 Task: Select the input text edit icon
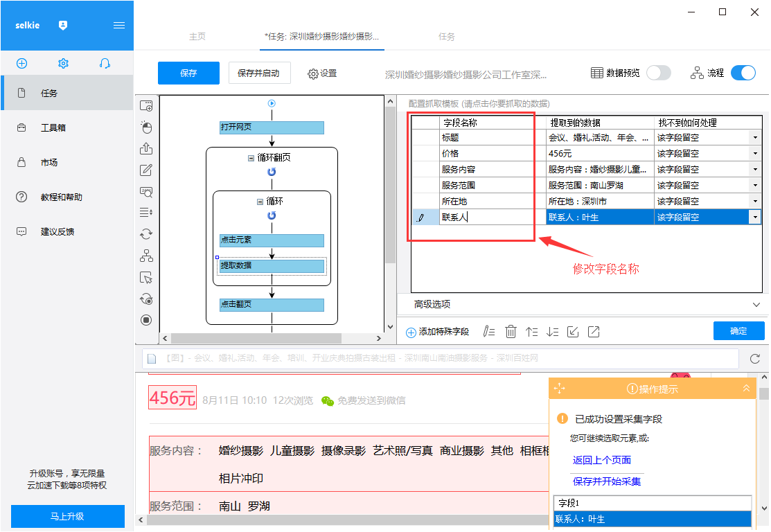[x=146, y=170]
